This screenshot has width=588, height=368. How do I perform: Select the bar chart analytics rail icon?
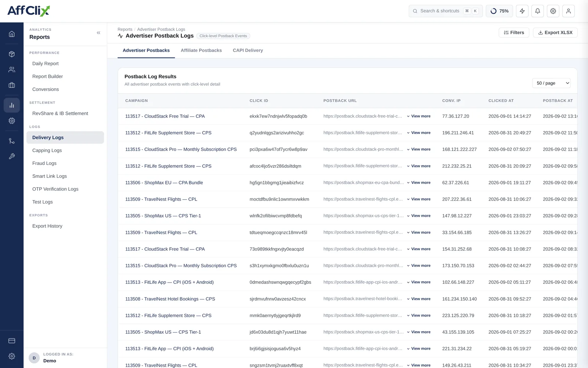12,105
